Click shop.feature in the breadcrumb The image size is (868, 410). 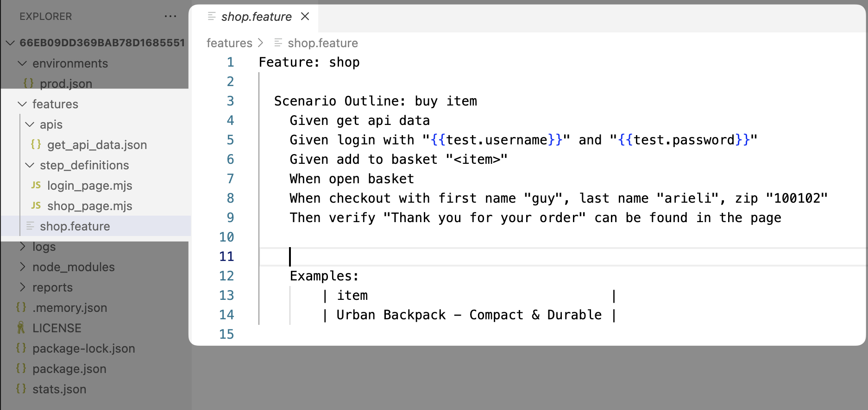point(322,43)
